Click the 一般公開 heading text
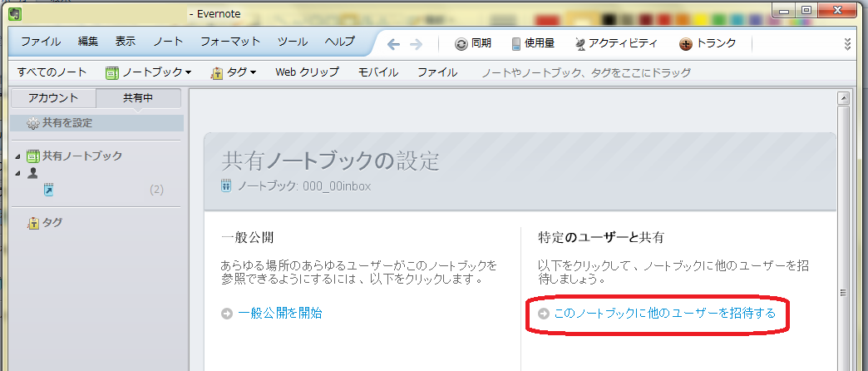Screen dimensions: 868x371 [247, 238]
